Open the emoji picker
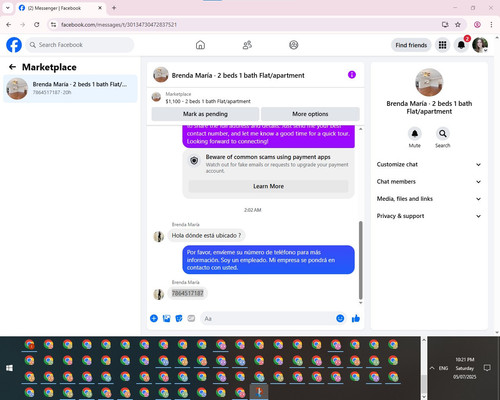The image size is (500, 400). point(340,318)
